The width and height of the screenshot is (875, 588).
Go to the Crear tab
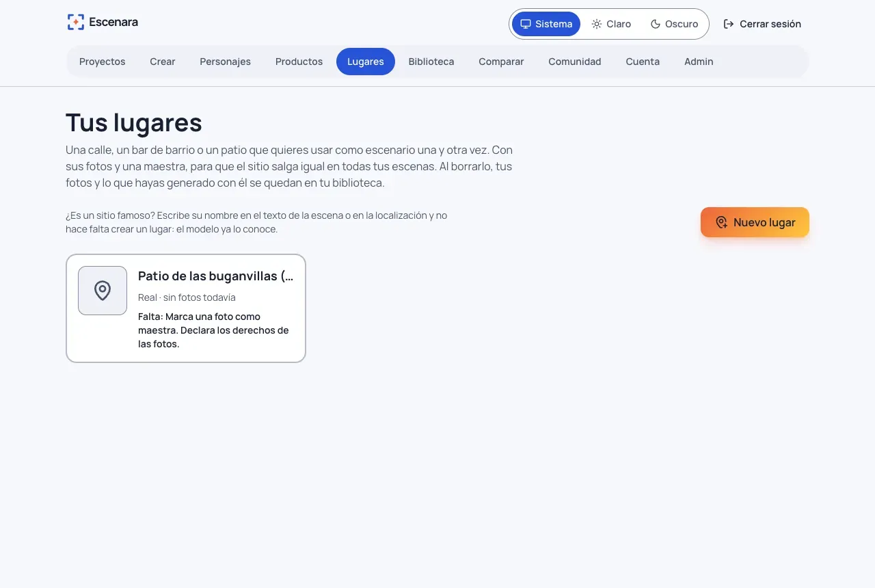163,62
